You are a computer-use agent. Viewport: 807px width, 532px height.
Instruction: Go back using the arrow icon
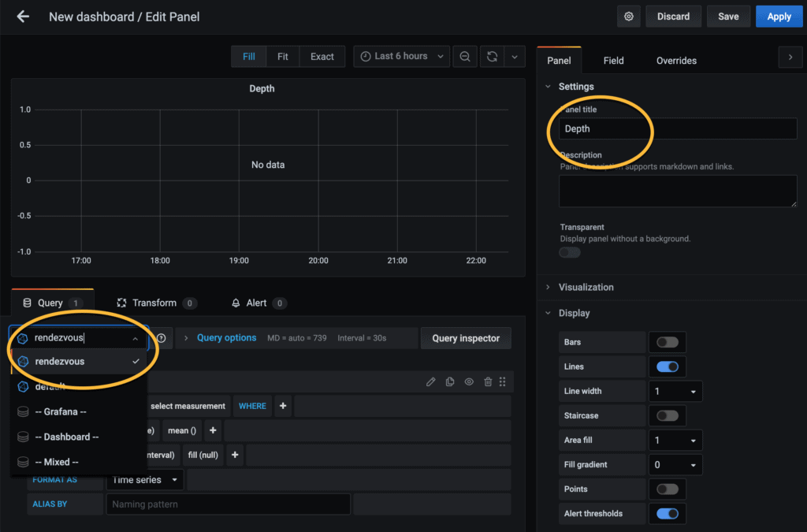(x=23, y=17)
